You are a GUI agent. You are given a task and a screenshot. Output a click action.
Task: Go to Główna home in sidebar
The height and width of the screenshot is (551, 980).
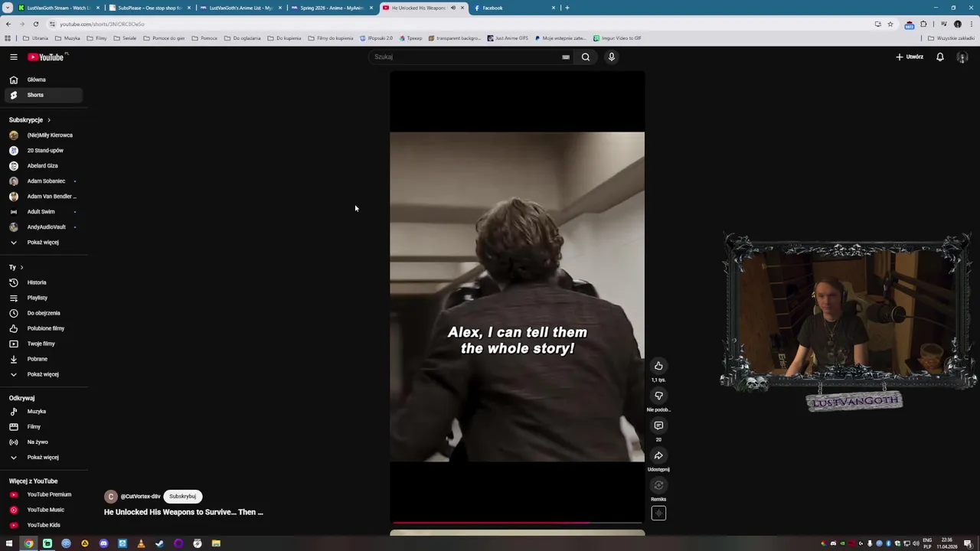tap(44, 80)
